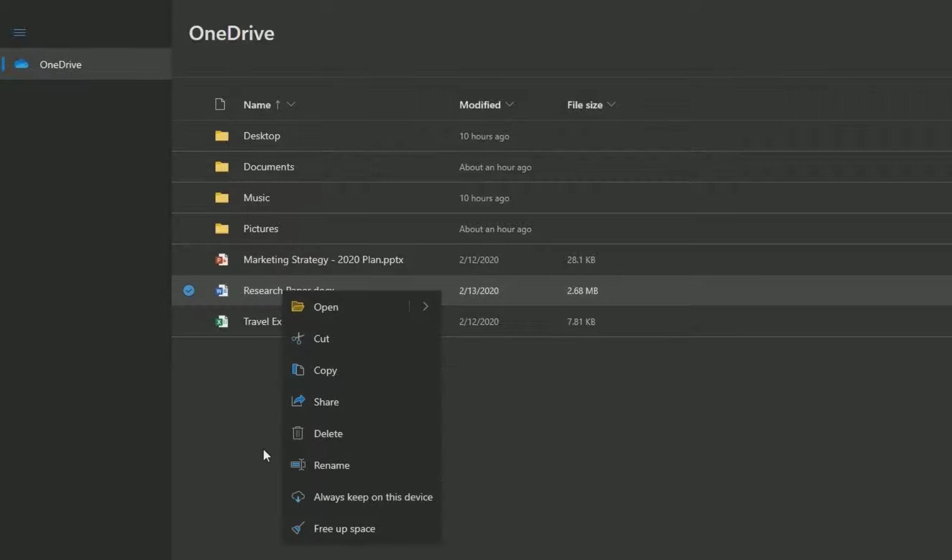Click the 2.68 MB file size cell
Screen dimensions: 952x560
582,291
